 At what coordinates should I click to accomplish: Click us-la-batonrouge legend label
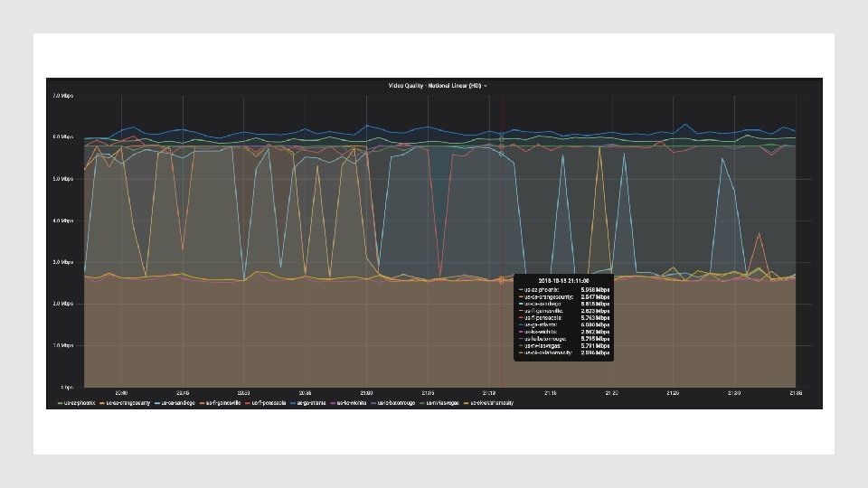pos(396,403)
